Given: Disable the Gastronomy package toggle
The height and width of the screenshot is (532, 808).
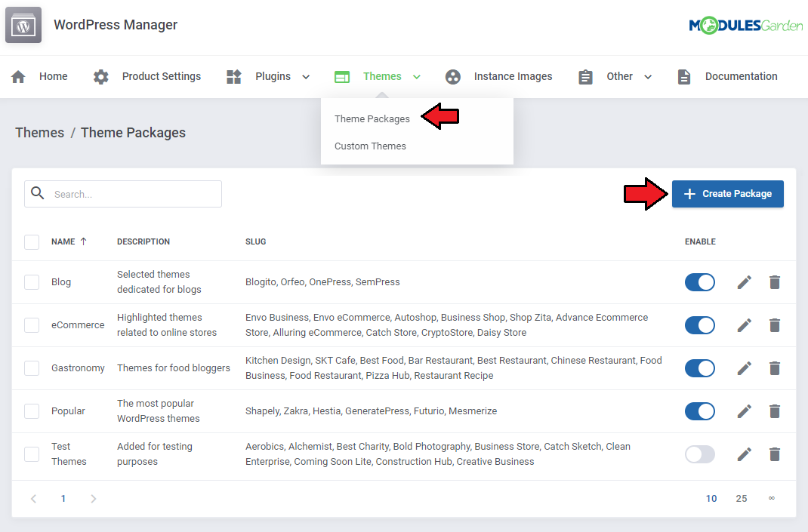Looking at the screenshot, I should 700,368.
